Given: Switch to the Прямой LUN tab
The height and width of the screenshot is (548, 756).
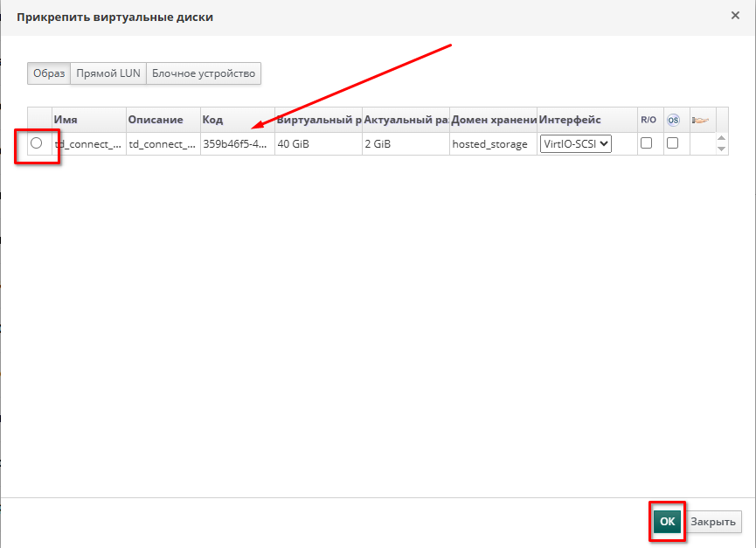Looking at the screenshot, I should [x=108, y=73].
